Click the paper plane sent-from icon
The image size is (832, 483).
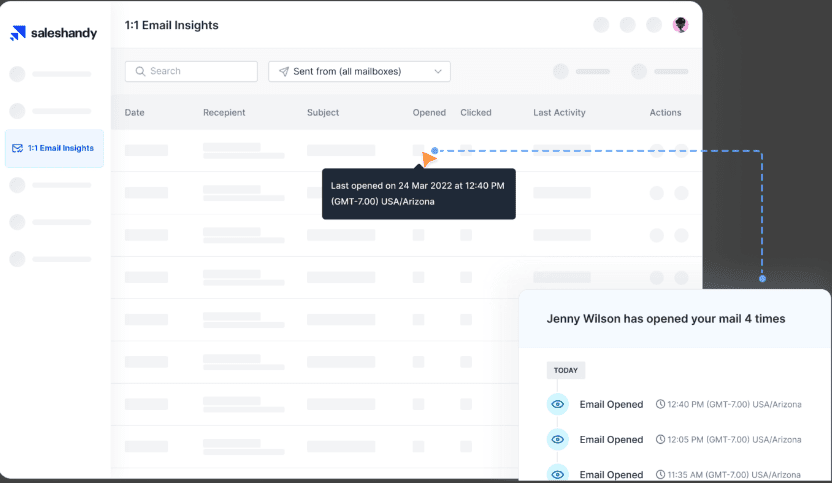283,72
